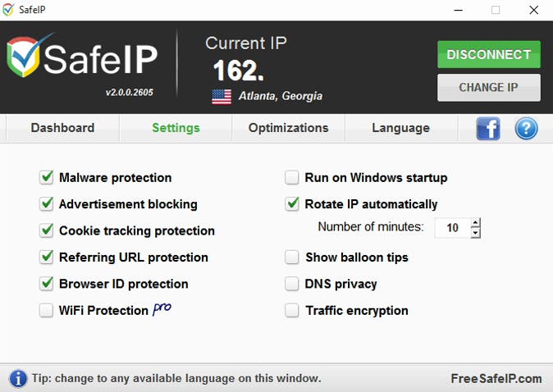Open the Facebook page icon

488,128
